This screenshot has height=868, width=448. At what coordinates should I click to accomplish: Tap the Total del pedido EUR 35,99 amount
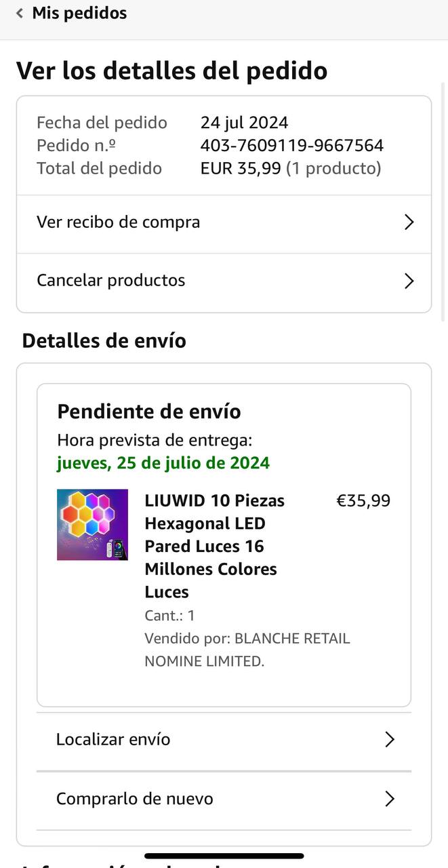tap(241, 168)
